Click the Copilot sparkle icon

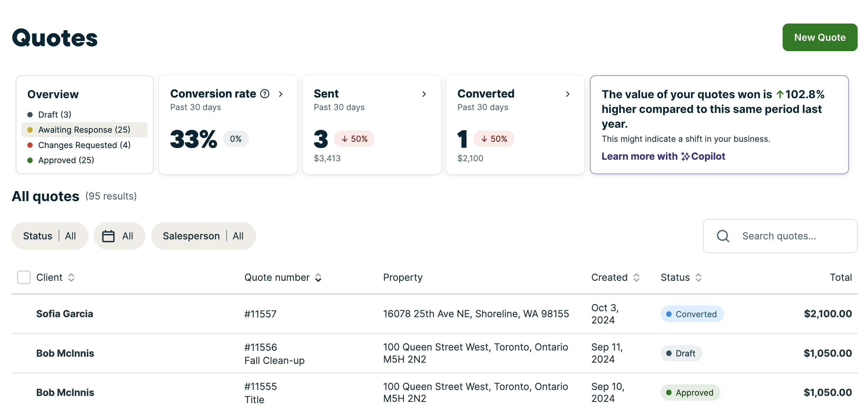tap(685, 156)
